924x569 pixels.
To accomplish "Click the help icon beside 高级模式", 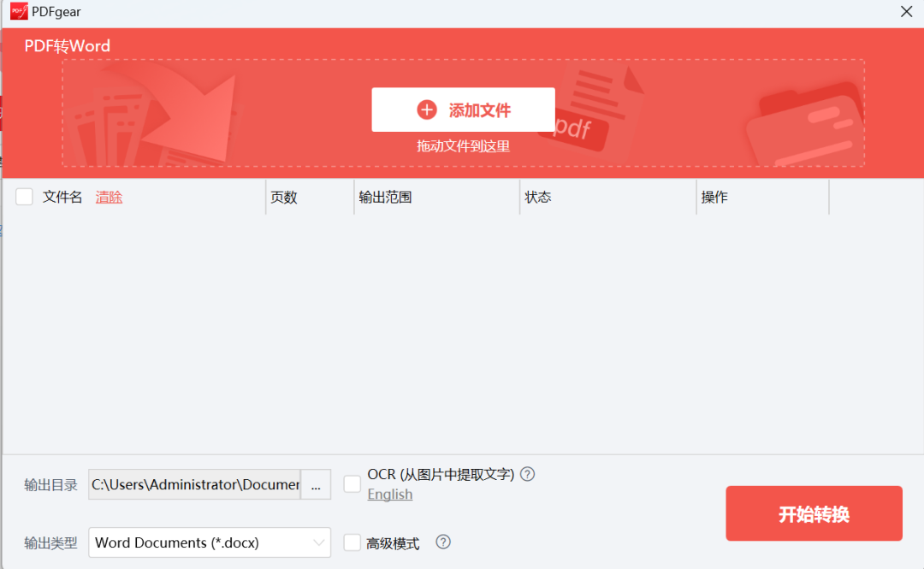I will tap(442, 542).
